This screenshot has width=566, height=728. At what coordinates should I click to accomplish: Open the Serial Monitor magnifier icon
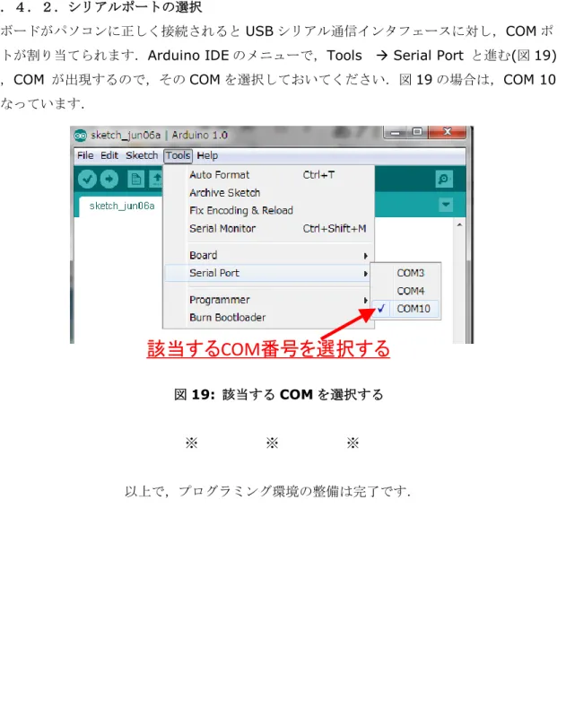[444, 179]
